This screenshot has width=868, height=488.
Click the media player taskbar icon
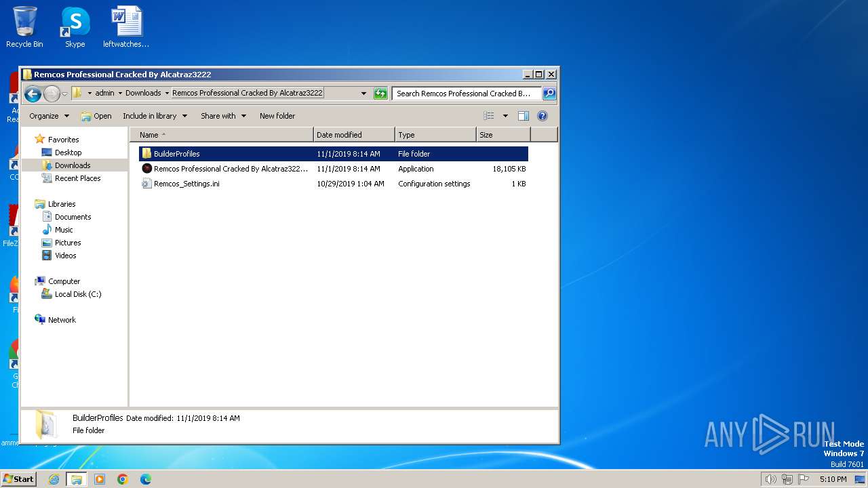tap(100, 479)
